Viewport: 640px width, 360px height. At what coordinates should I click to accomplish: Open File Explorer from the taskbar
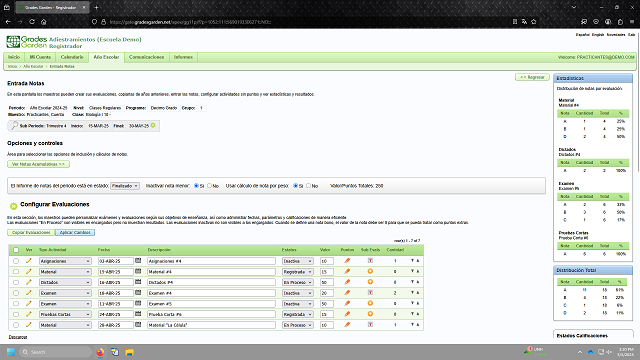129,352
